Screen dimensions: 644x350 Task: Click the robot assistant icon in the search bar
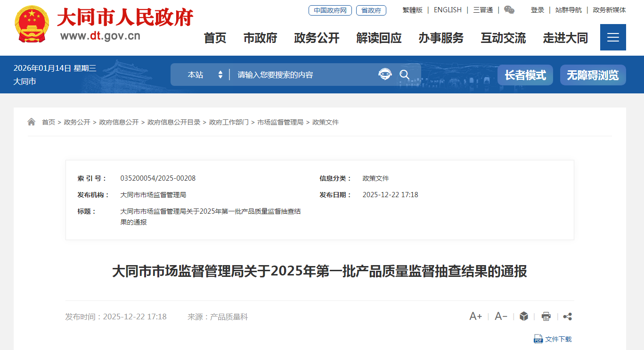click(x=385, y=75)
